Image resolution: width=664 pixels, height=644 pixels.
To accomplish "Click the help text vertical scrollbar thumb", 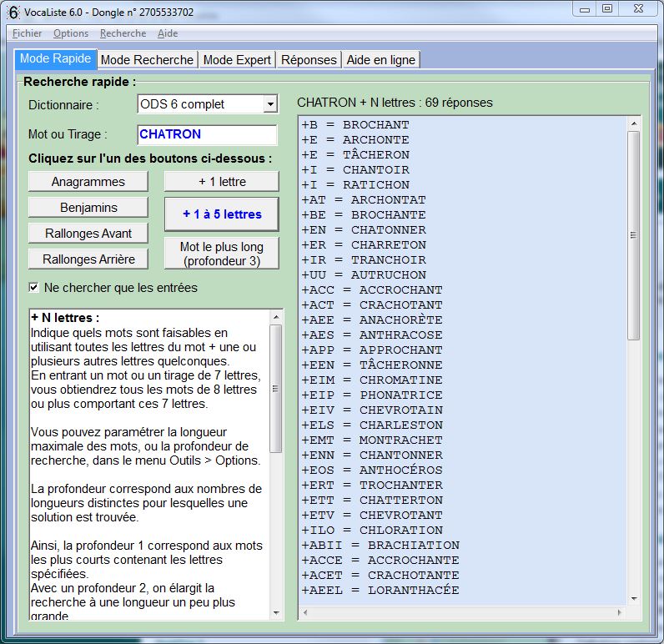I will 276,388.
